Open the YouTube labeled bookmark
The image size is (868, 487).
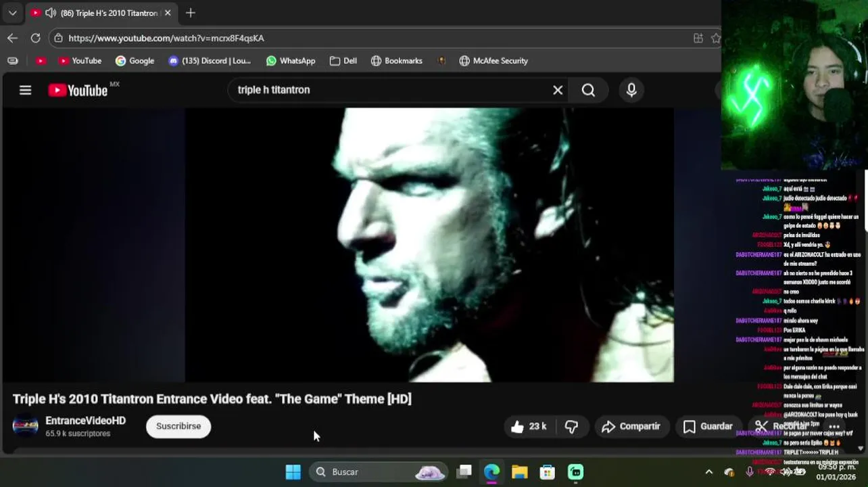tap(80, 61)
